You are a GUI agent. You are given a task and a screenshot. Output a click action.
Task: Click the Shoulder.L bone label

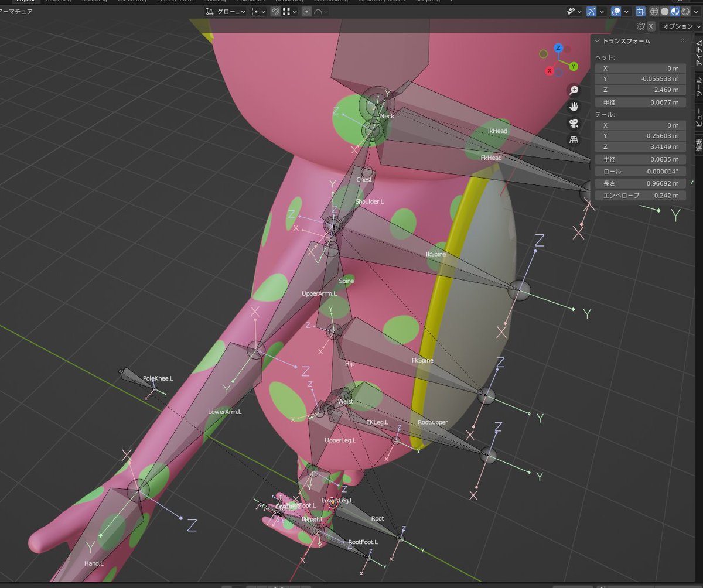click(x=369, y=202)
